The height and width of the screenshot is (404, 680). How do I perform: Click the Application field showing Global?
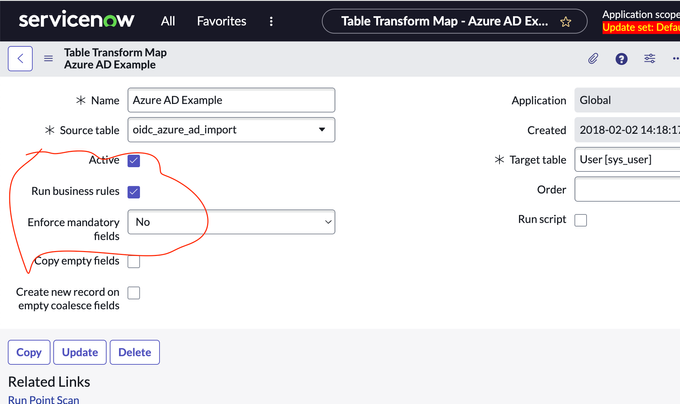(x=627, y=100)
